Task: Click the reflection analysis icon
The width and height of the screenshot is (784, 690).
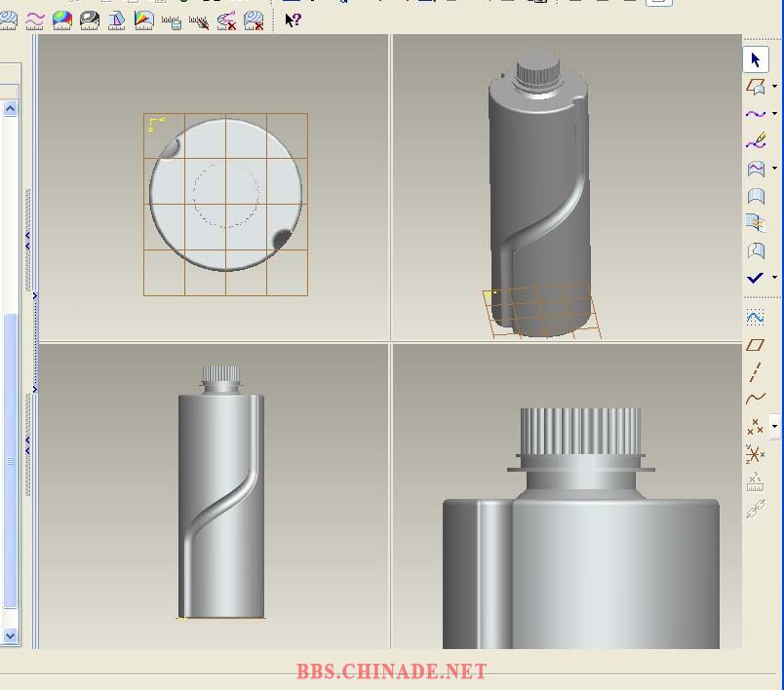Action: point(90,19)
